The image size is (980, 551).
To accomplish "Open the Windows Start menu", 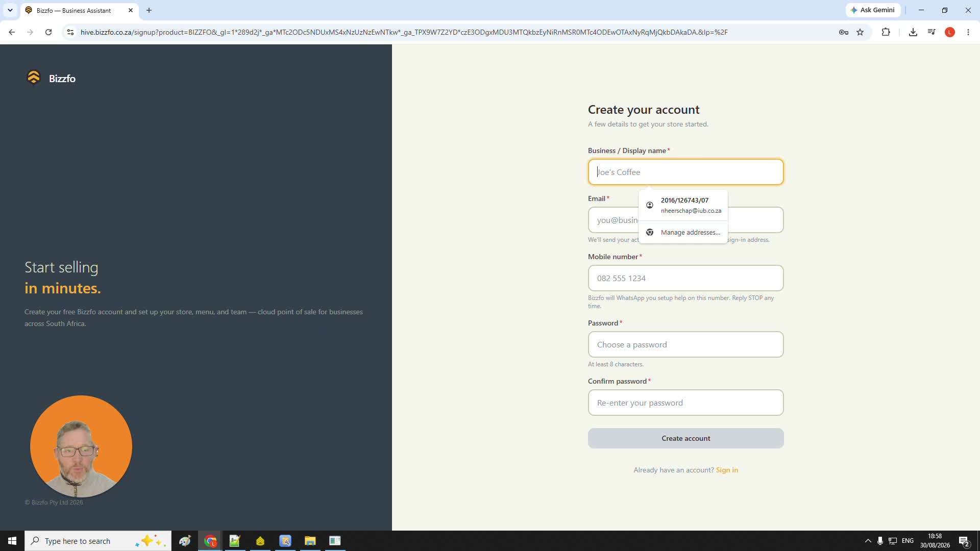I will [12, 541].
